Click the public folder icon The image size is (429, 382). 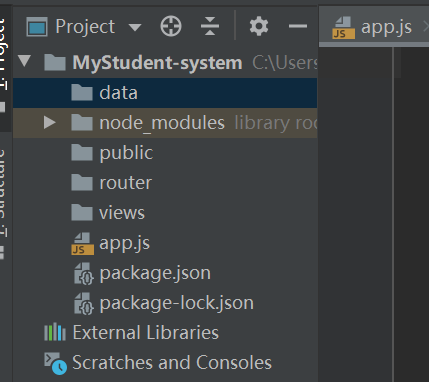(x=82, y=152)
